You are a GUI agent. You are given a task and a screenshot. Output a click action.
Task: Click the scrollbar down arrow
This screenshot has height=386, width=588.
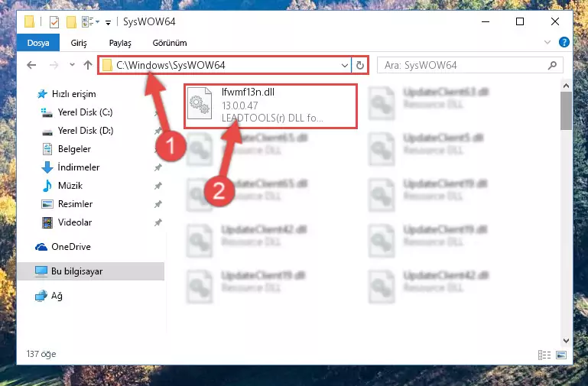click(566, 341)
